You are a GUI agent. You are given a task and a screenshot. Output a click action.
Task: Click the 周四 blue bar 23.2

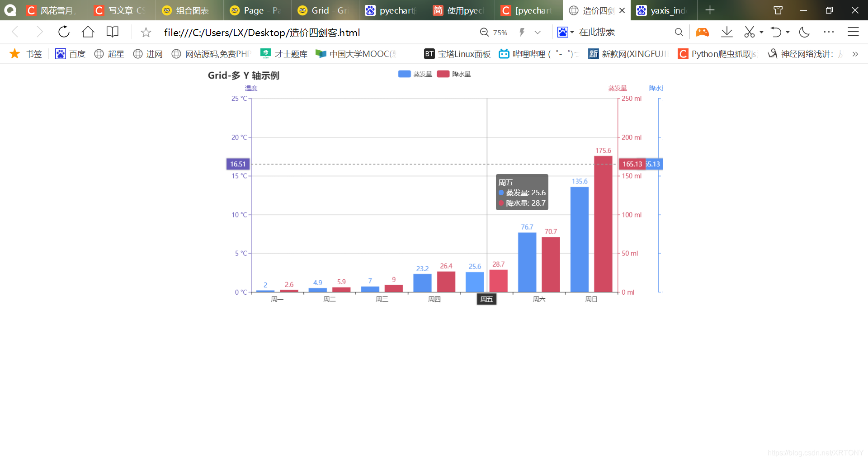pos(422,283)
